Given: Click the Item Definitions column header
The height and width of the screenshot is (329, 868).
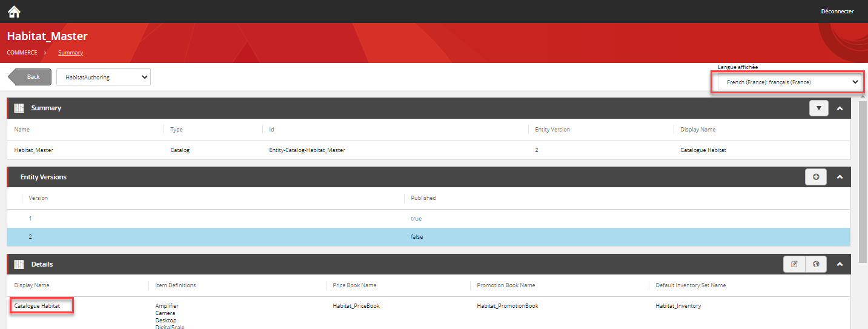Looking at the screenshot, I should pos(176,285).
